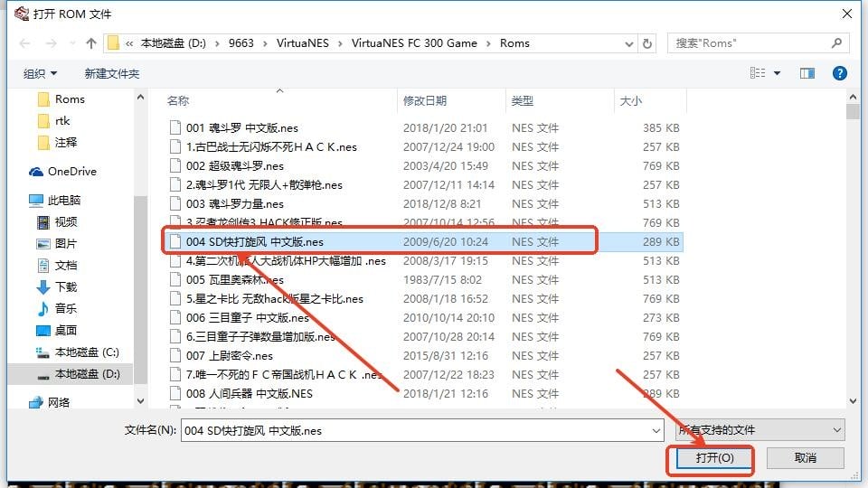Click 9663 in address breadcrumb

pyautogui.click(x=241, y=43)
